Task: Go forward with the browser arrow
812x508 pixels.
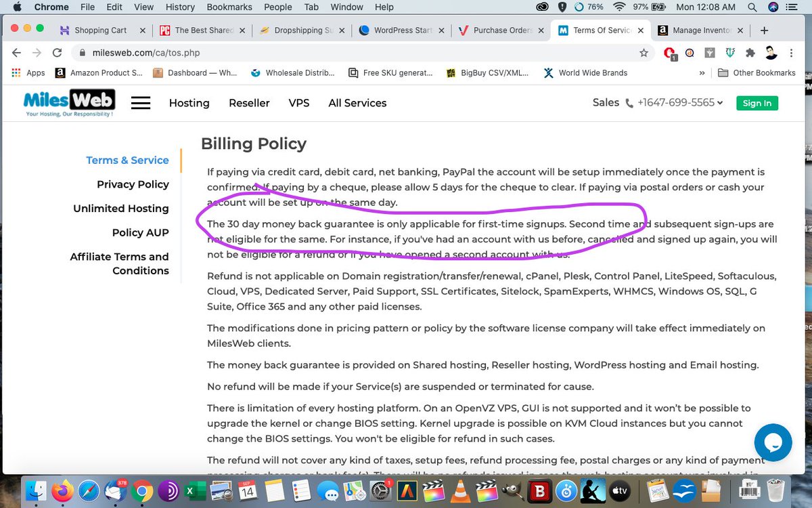Action: (37, 53)
